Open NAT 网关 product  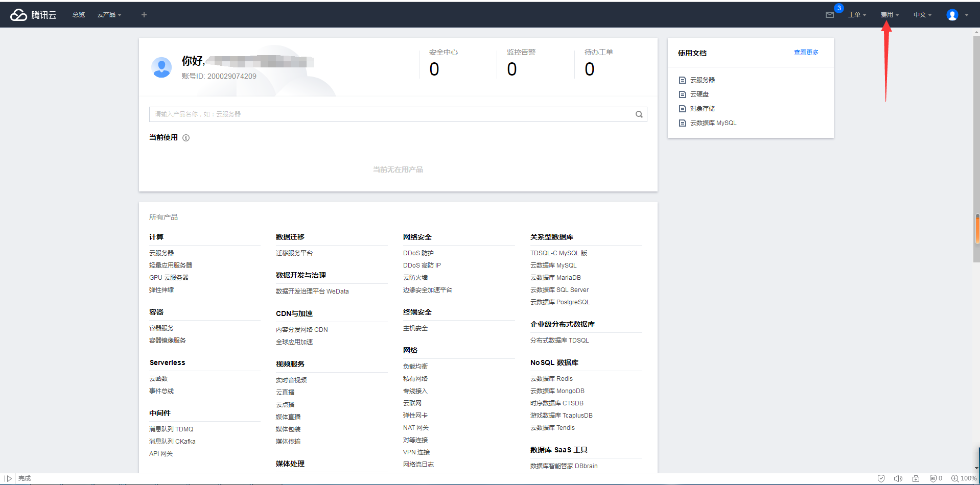point(416,428)
